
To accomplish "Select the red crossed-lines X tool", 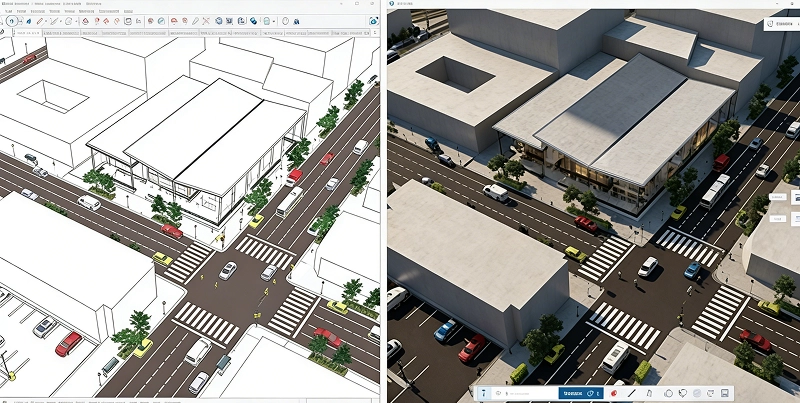I will 206,21.
